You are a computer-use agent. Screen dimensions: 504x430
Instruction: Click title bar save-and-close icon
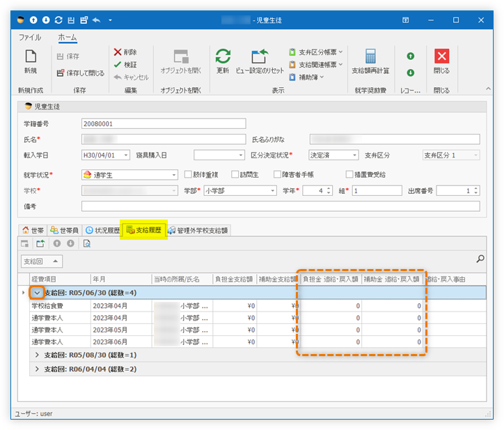coord(84,20)
